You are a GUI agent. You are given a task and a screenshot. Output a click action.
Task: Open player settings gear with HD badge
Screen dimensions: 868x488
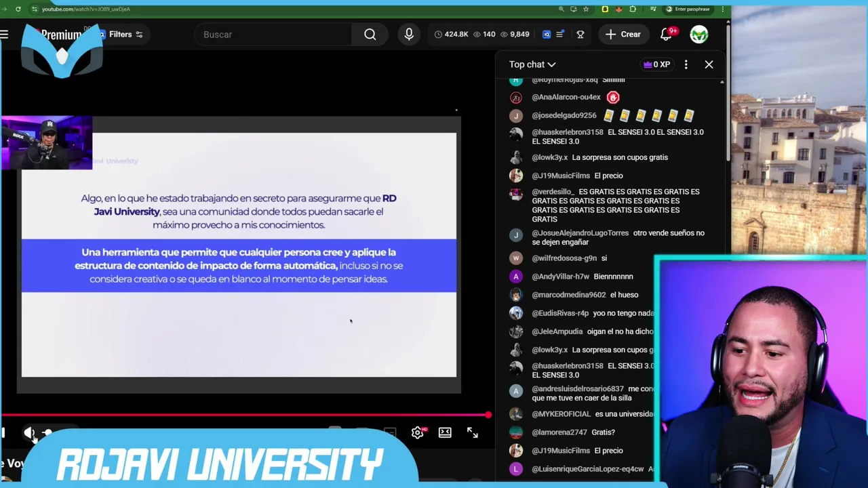pyautogui.click(x=418, y=432)
